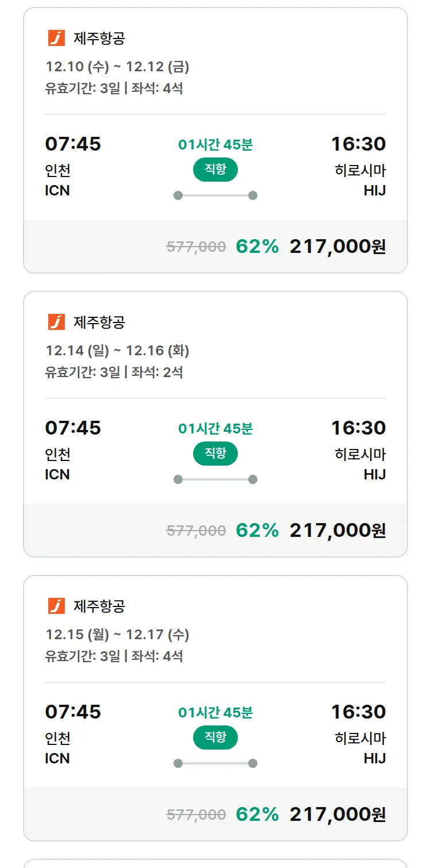Click the route line on the 12.10 flight

pyautogui.click(x=215, y=195)
